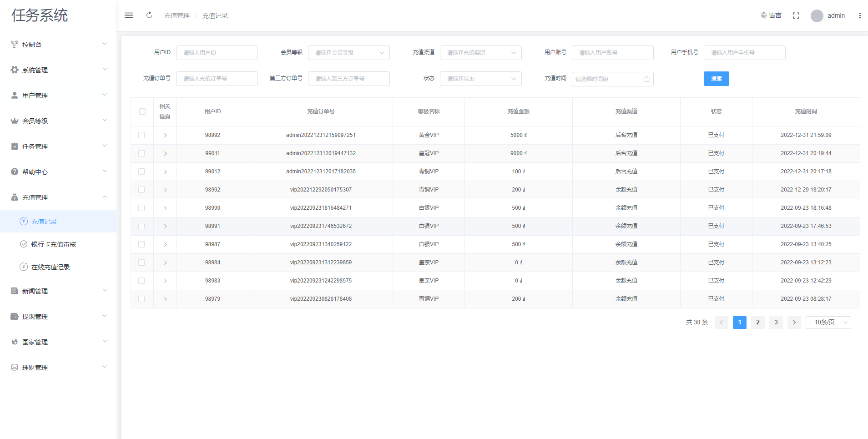Viewport: 868px width, 439px height.
Task: Click the admin avatar icon
Action: pos(817,16)
